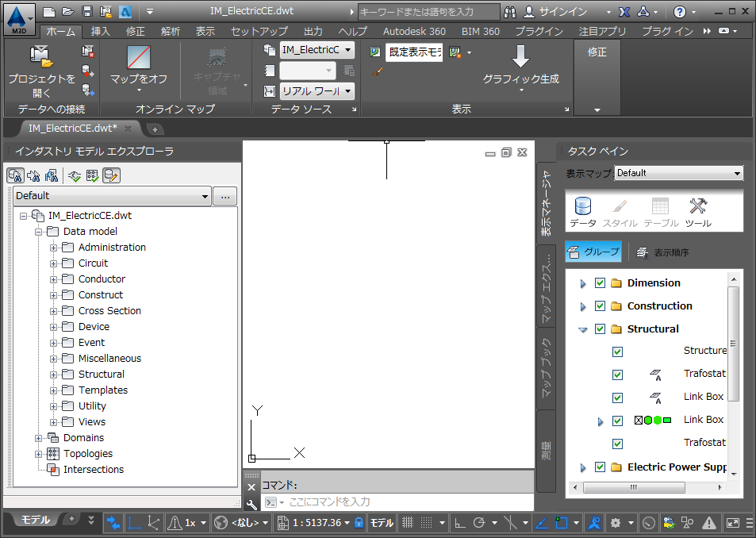Switch to the Map Explorer (マップ エクス...) side tab
This screenshot has height=538, width=756.
click(547, 286)
